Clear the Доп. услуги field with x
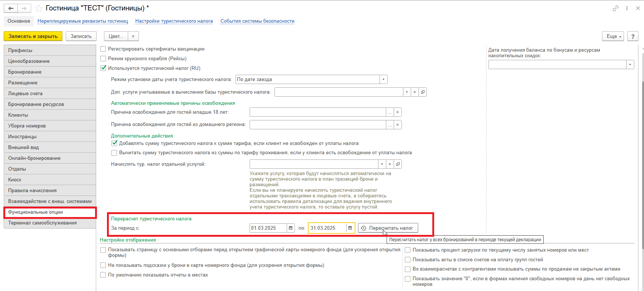 tap(414, 92)
